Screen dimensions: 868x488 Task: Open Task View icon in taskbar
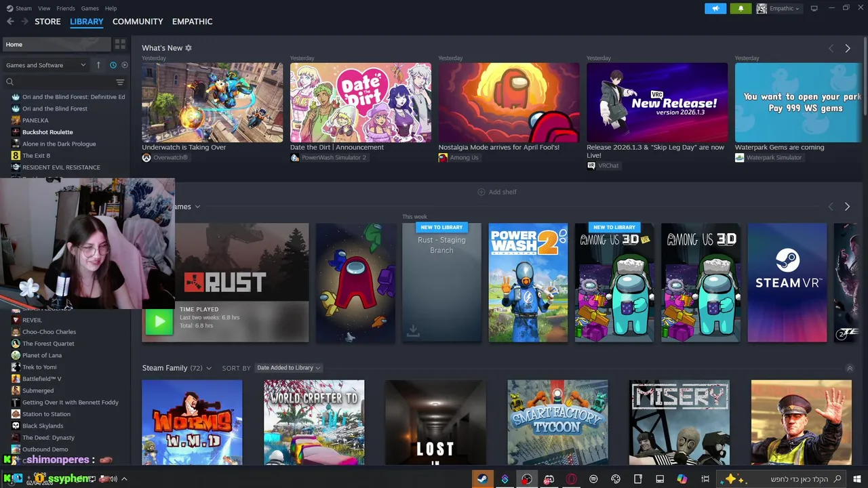705,479
